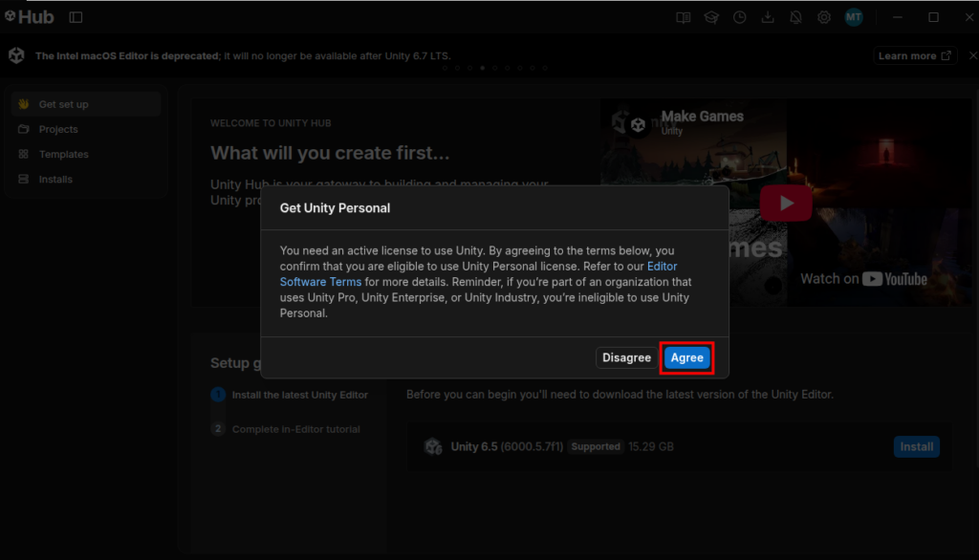Toggle the sidebar collapse icon next to Hub
The height and width of the screenshot is (560, 979).
(76, 17)
